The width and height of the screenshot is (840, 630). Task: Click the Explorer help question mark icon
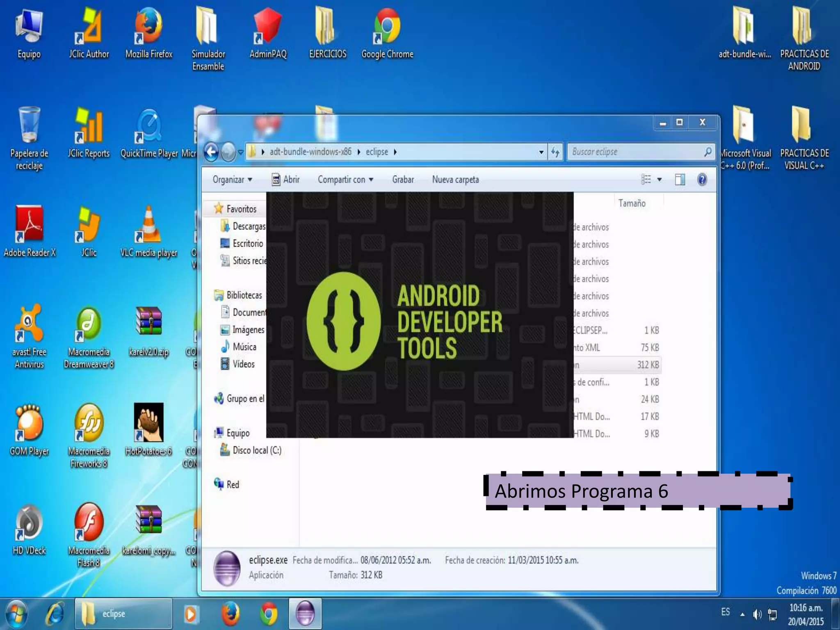click(x=702, y=180)
